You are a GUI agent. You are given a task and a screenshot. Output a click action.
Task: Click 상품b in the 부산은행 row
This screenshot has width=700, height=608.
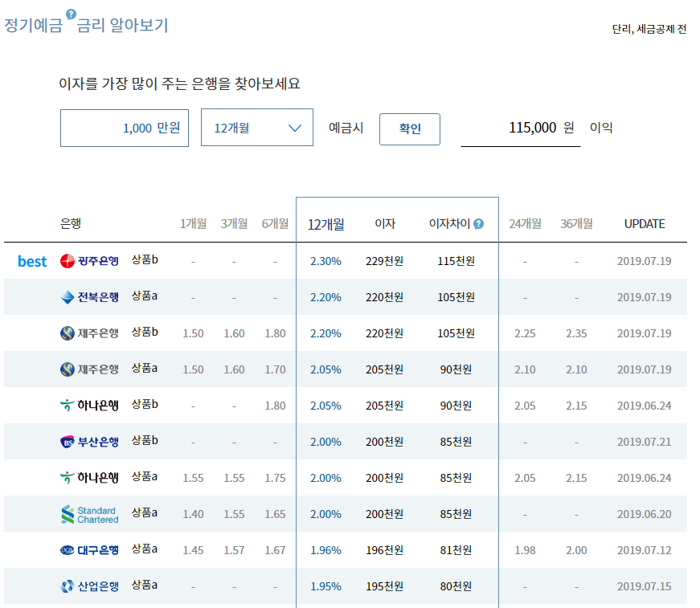[145, 440]
